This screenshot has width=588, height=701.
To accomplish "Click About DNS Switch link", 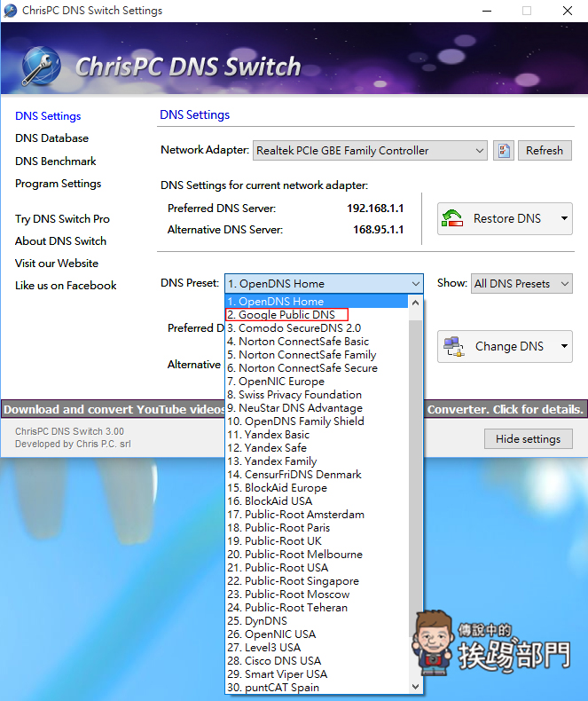I will (61, 241).
